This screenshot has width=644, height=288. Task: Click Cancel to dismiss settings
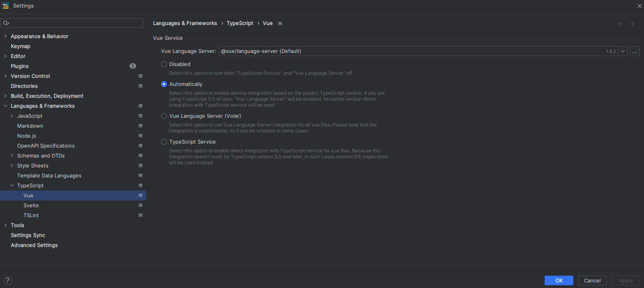click(592, 280)
